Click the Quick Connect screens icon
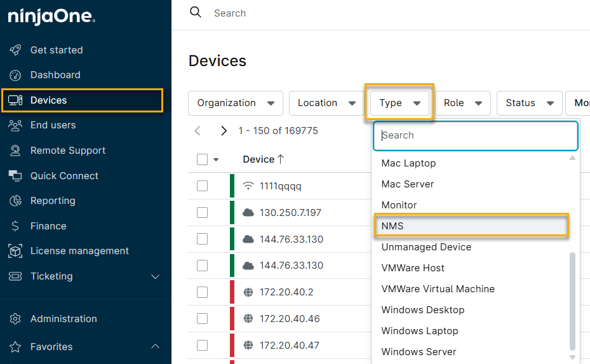 pos(15,176)
